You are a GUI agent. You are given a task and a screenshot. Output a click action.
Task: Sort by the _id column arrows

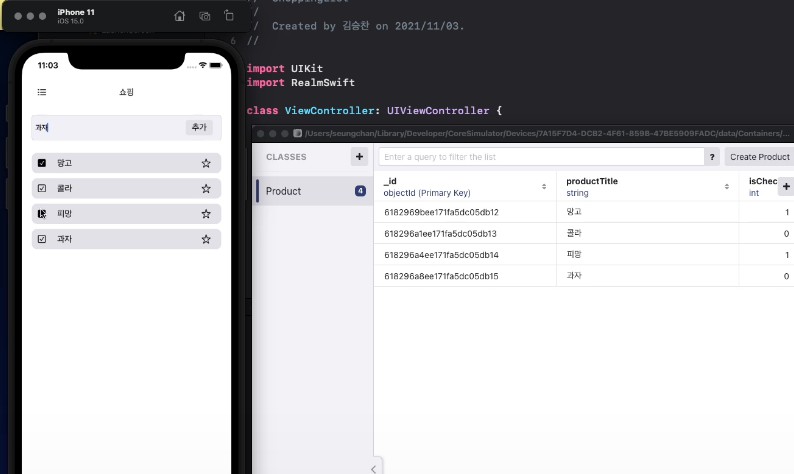click(544, 187)
